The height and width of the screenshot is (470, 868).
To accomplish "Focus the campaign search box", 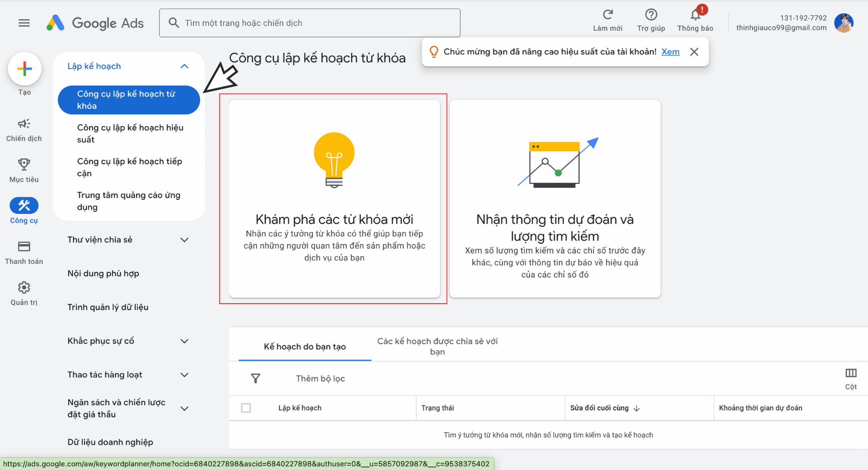I will 310,23.
